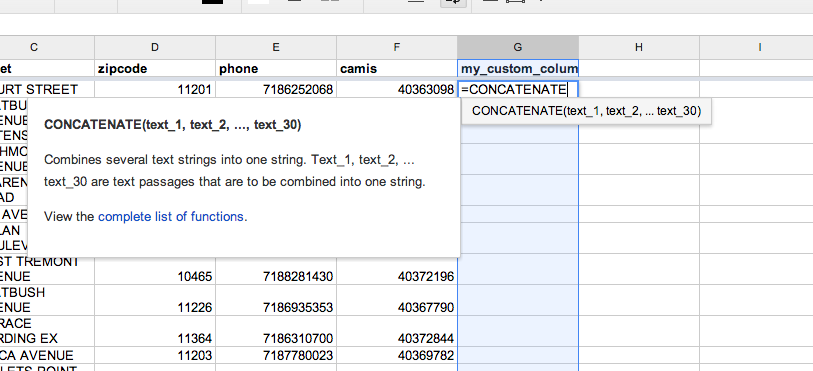Select cell with zipcode 11364
The height and width of the screenshot is (371, 813).
(x=155, y=331)
